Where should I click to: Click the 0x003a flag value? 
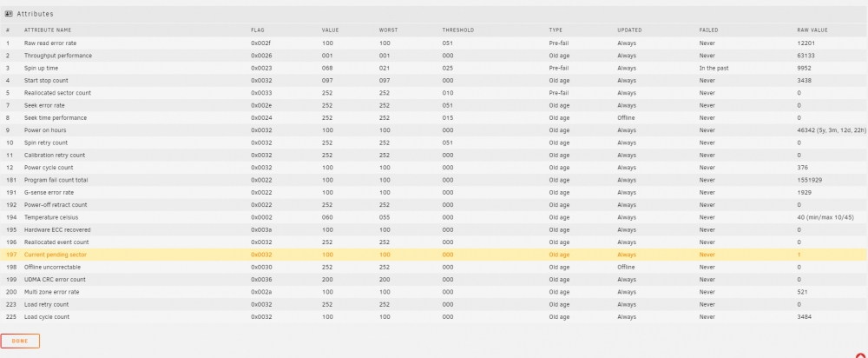click(261, 229)
